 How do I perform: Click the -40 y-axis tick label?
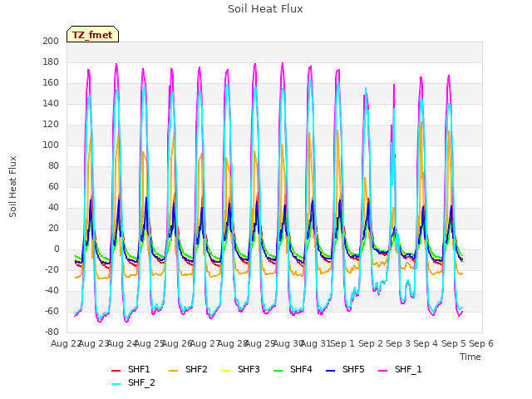(x=52, y=290)
